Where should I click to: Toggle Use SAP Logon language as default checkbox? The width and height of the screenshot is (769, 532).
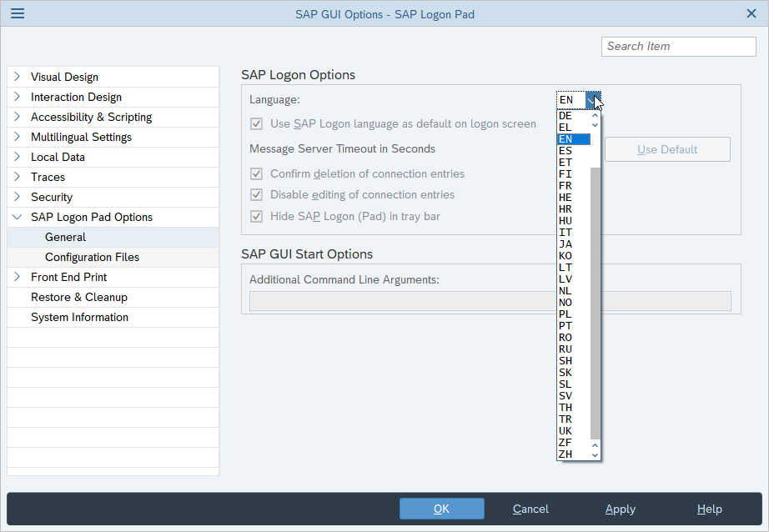pyautogui.click(x=257, y=123)
